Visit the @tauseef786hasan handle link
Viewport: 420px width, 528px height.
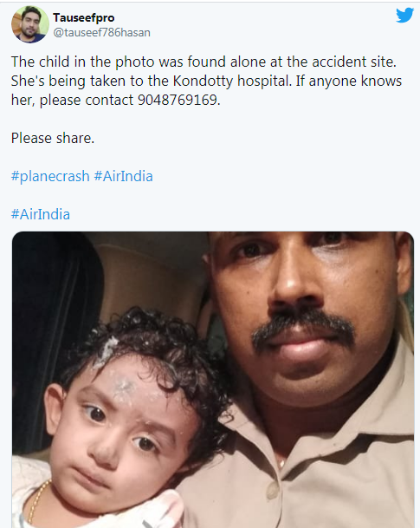(101, 33)
